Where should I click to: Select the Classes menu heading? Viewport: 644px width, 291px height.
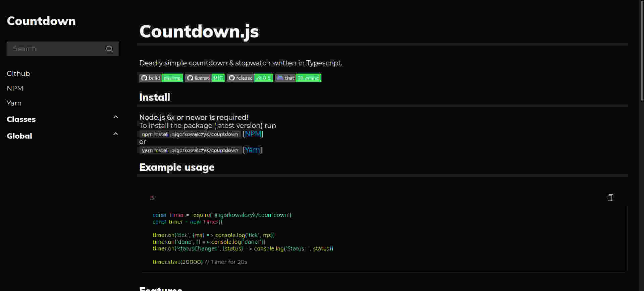(x=21, y=119)
